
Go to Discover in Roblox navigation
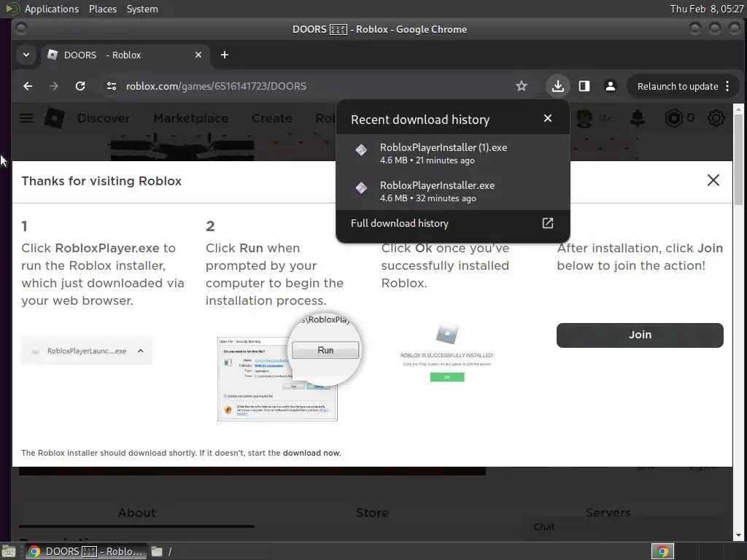tap(104, 118)
